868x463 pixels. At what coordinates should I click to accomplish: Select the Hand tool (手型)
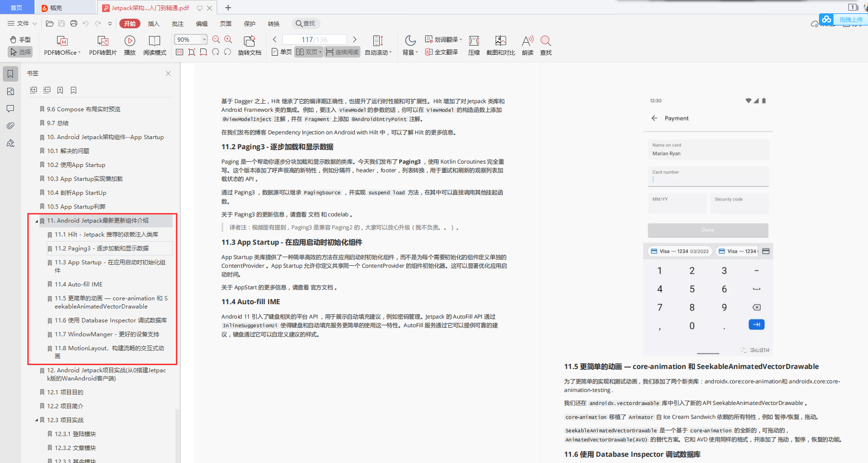click(x=20, y=39)
